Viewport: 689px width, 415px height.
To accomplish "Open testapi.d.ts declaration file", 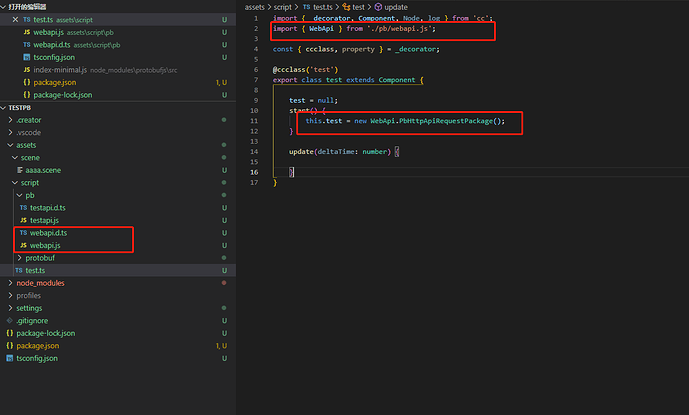I will (51, 208).
